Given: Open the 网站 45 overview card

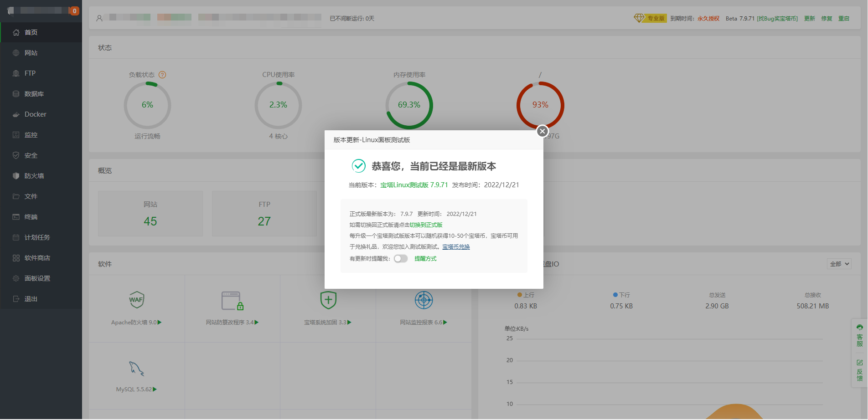Looking at the screenshot, I should pyautogui.click(x=150, y=214).
